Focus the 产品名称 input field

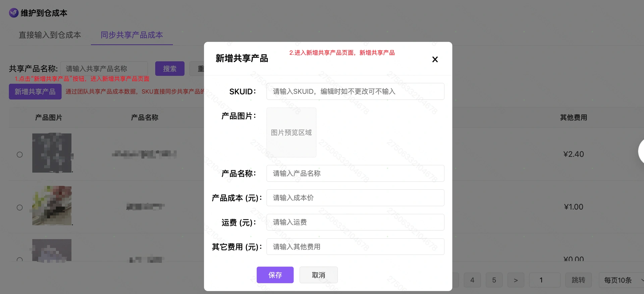click(355, 173)
